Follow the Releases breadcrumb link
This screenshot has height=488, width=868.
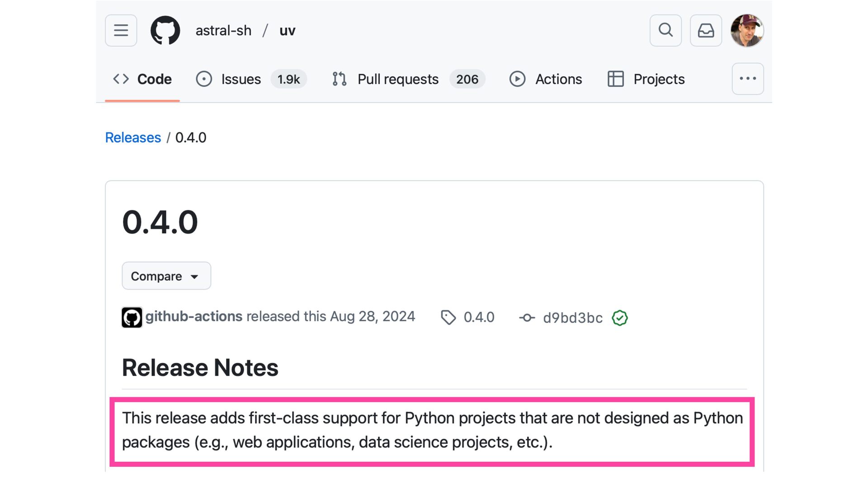click(133, 137)
